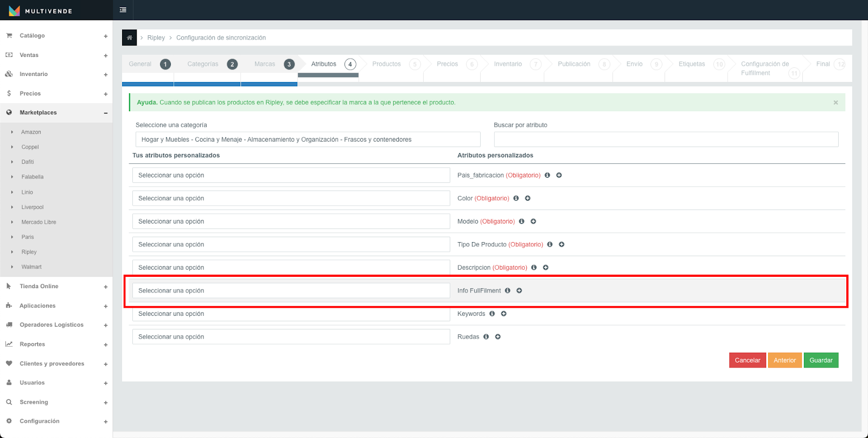868x438 pixels.
Task: Click Ripley breadcrumb link
Action: [x=156, y=37]
